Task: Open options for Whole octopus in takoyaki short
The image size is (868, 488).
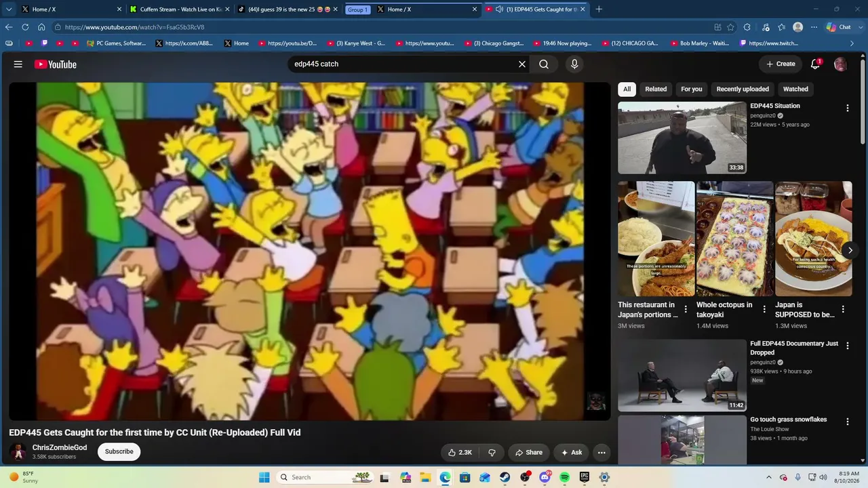Action: pyautogui.click(x=764, y=309)
